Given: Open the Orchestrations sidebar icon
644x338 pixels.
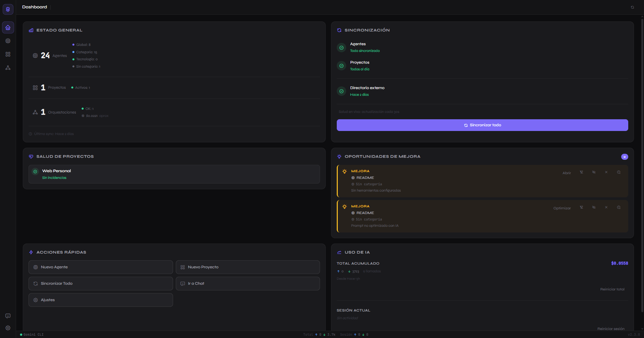Looking at the screenshot, I should pyautogui.click(x=8, y=68).
